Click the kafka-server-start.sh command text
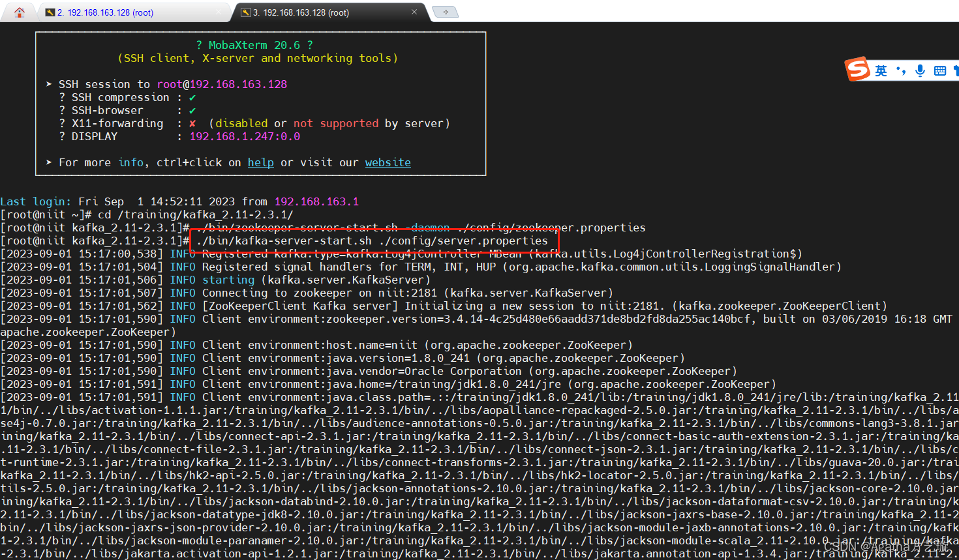Screen dimensions: 959x560 pos(372,241)
